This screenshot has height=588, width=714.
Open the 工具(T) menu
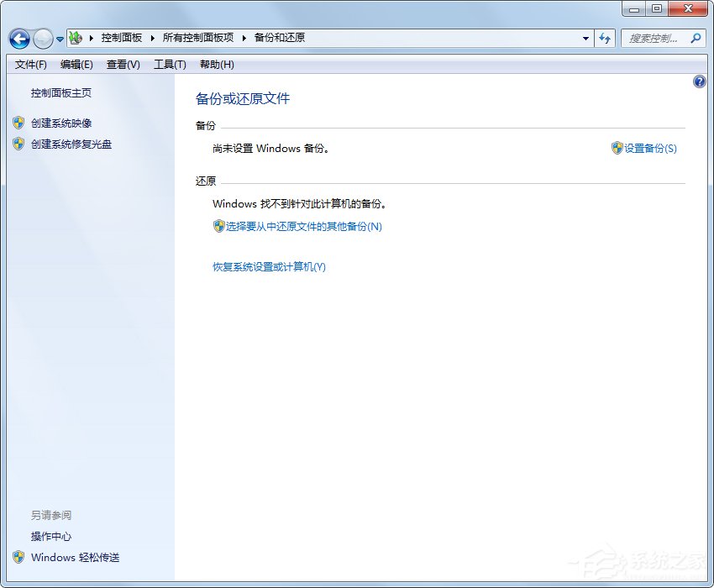click(170, 64)
